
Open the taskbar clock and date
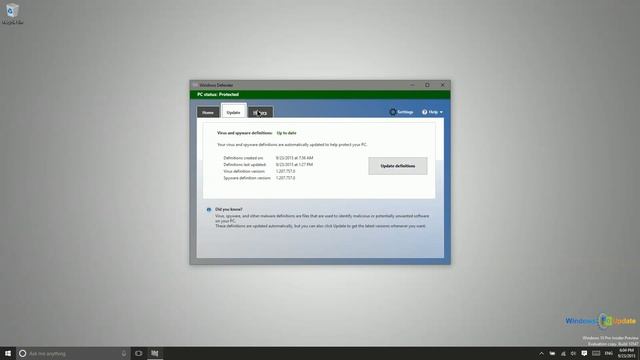(x=627, y=353)
